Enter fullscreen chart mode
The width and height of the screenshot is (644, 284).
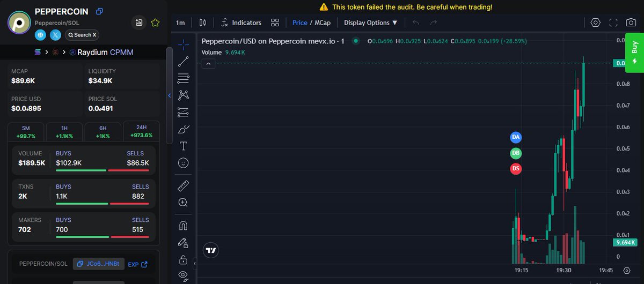coord(613,23)
